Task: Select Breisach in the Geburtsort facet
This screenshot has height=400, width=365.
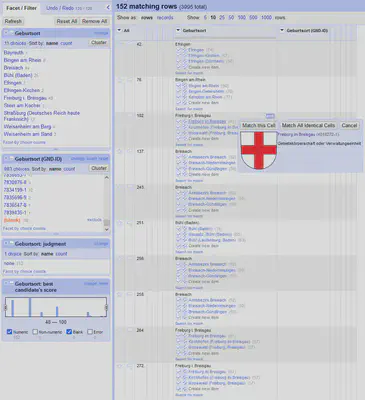Action: [x=13, y=68]
